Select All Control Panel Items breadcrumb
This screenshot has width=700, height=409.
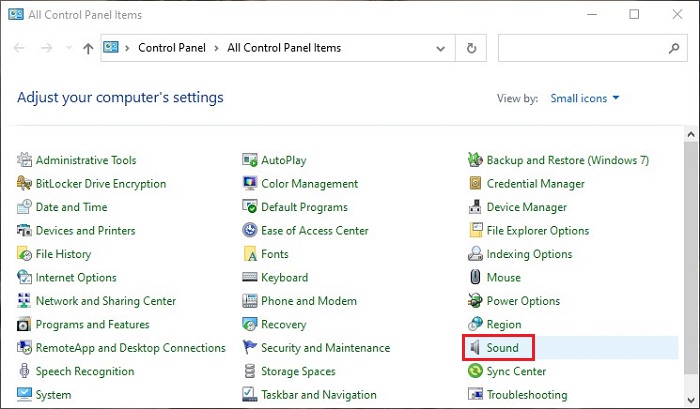point(284,48)
